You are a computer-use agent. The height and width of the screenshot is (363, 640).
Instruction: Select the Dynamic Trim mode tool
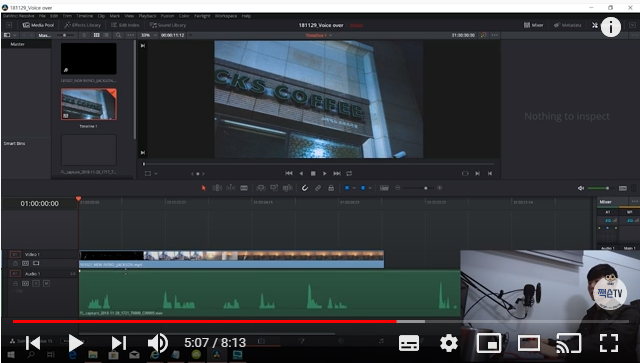point(231,188)
